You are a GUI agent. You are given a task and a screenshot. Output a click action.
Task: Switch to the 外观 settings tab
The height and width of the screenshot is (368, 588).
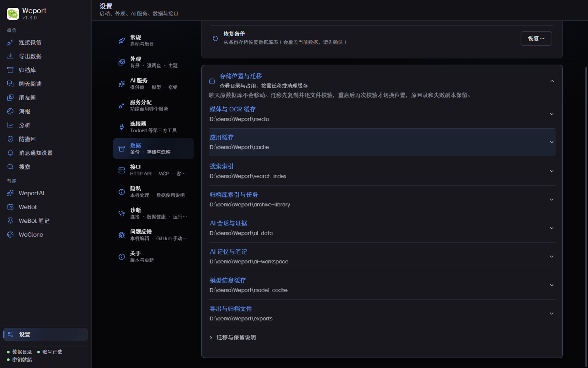(x=153, y=62)
